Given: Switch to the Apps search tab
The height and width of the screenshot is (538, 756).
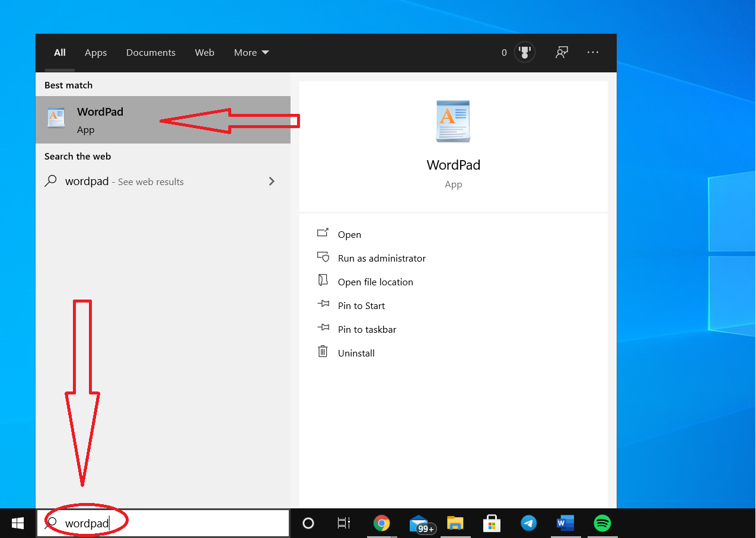Looking at the screenshot, I should point(95,53).
